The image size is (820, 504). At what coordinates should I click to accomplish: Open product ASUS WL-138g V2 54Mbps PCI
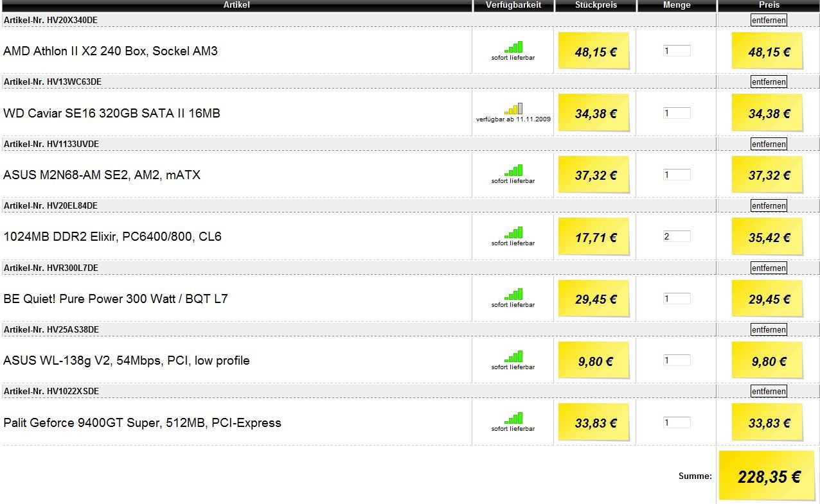pos(127,361)
